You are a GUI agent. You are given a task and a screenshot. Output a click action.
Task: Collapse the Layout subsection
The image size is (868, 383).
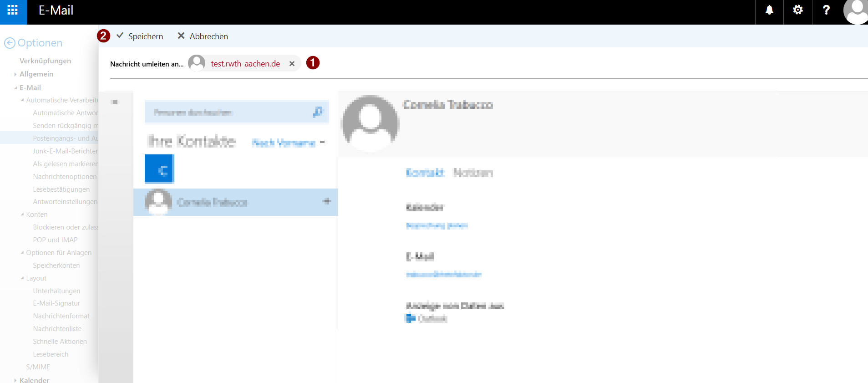click(22, 278)
